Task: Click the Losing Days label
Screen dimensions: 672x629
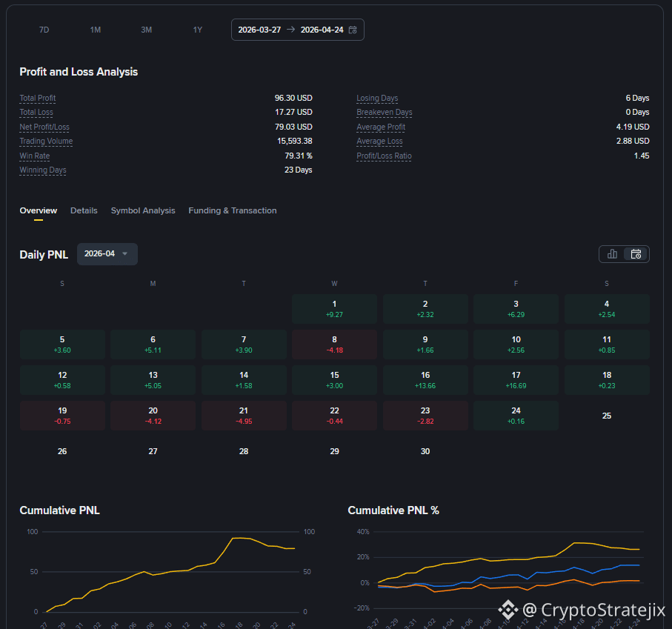Action: pos(377,98)
